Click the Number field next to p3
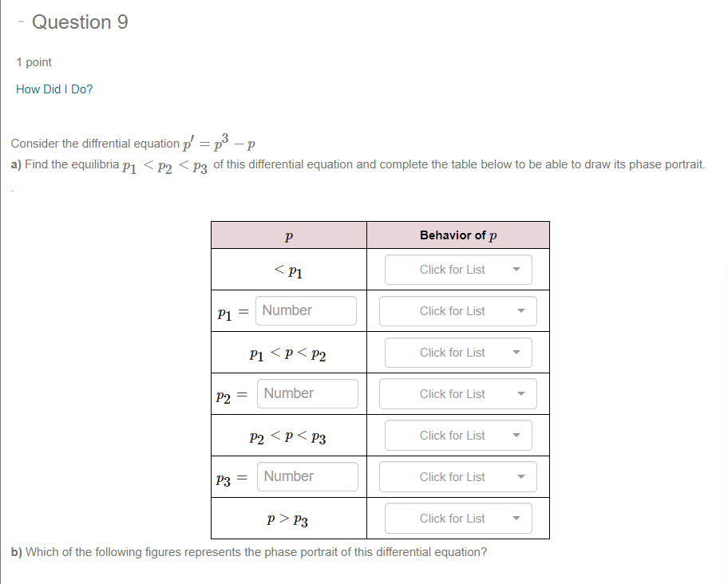The width and height of the screenshot is (728, 584). [307, 476]
